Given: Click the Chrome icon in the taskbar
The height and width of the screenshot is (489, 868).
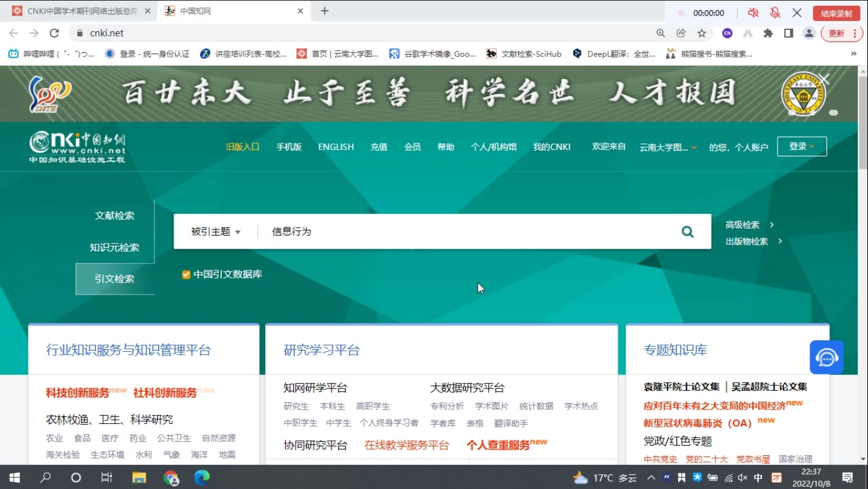Looking at the screenshot, I should (x=171, y=478).
